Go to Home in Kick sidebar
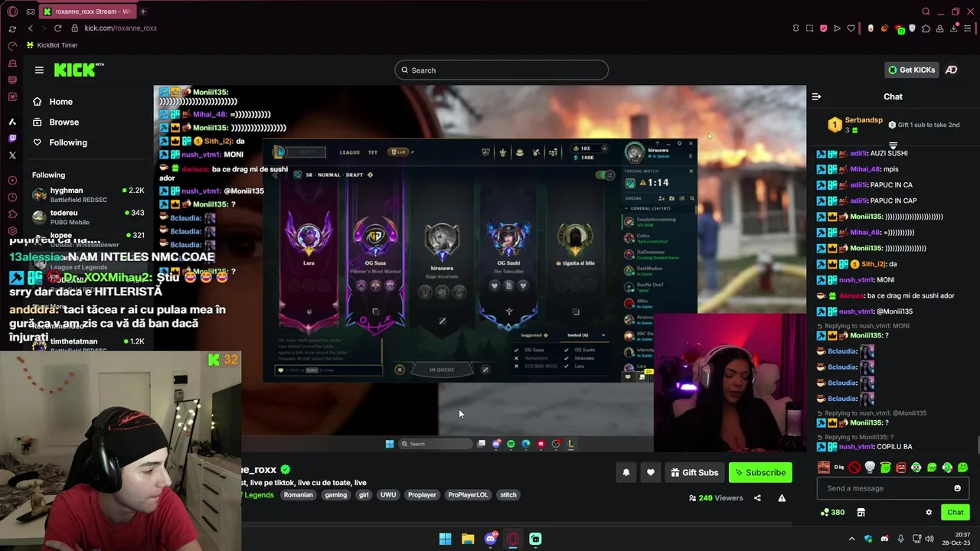Screen dimensions: 980x551 (54, 102)
